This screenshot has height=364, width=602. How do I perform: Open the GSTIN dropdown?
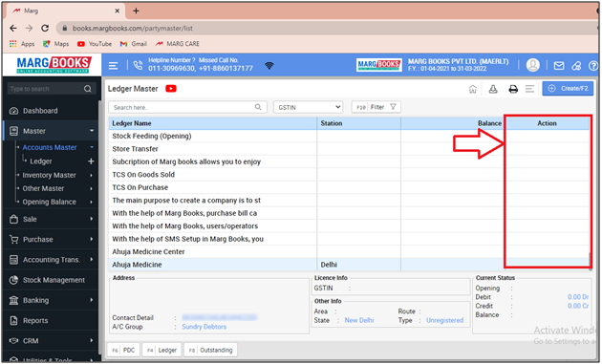pos(308,107)
